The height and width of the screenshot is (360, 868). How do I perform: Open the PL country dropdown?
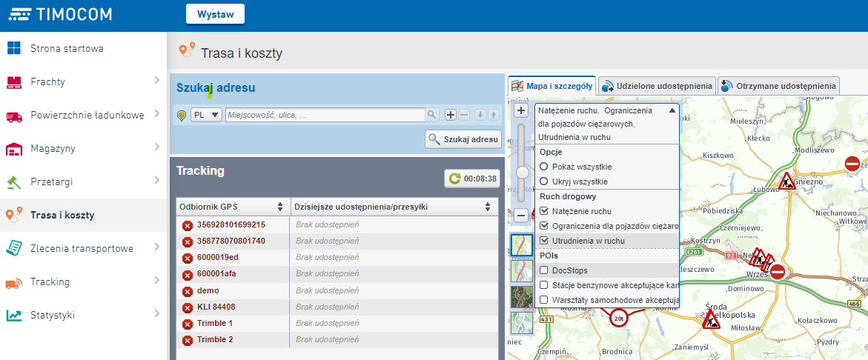click(x=206, y=115)
